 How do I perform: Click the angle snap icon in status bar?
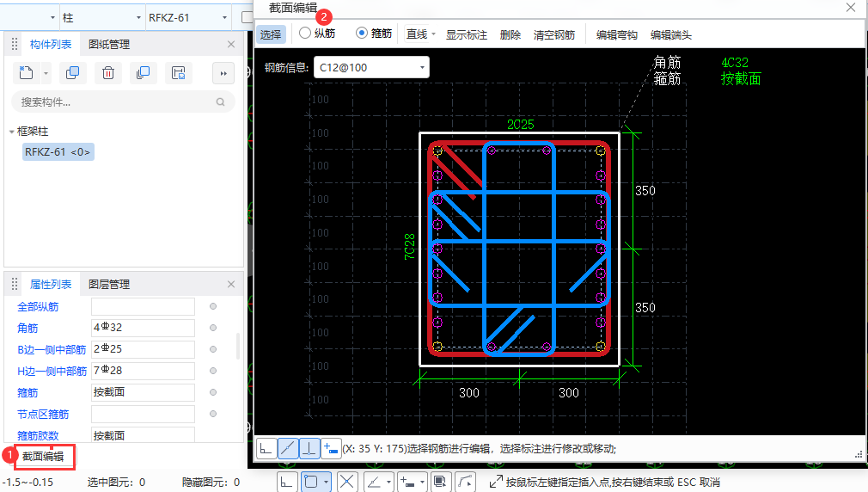click(374, 482)
